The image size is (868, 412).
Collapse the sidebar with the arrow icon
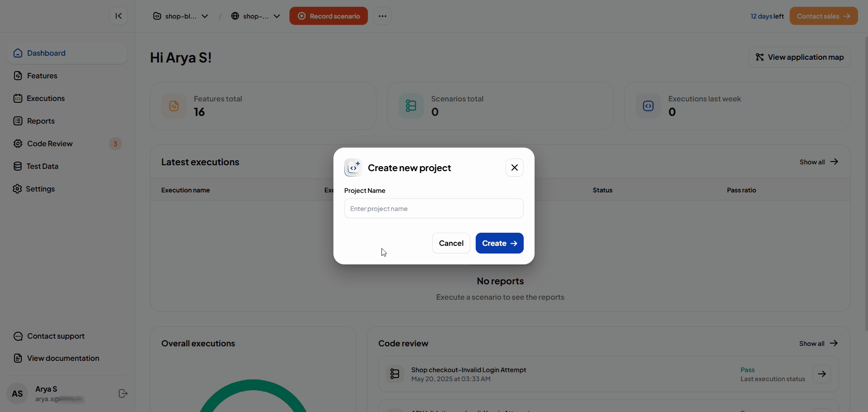pyautogui.click(x=118, y=16)
